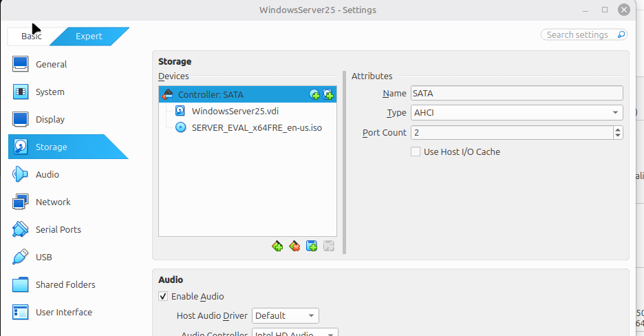Switch to the Basic tab
Screen dimensions: 644x336
32,36
